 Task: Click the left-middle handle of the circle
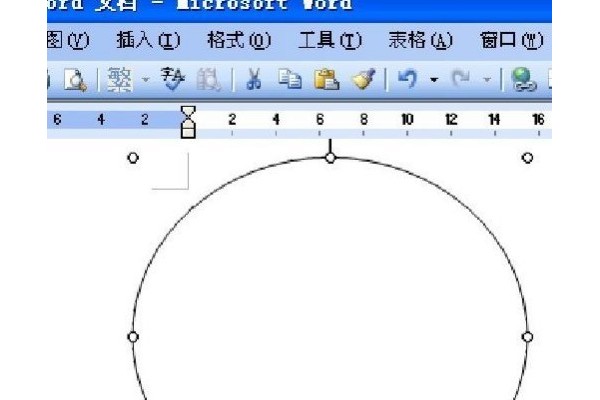[x=133, y=337]
